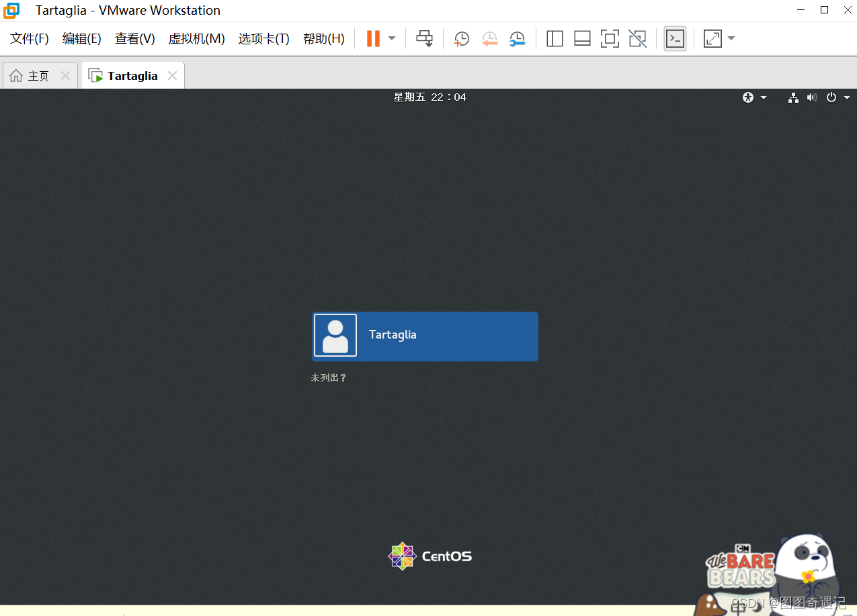
Task: Expand the power options arrow beside Pause
Action: [x=392, y=39]
